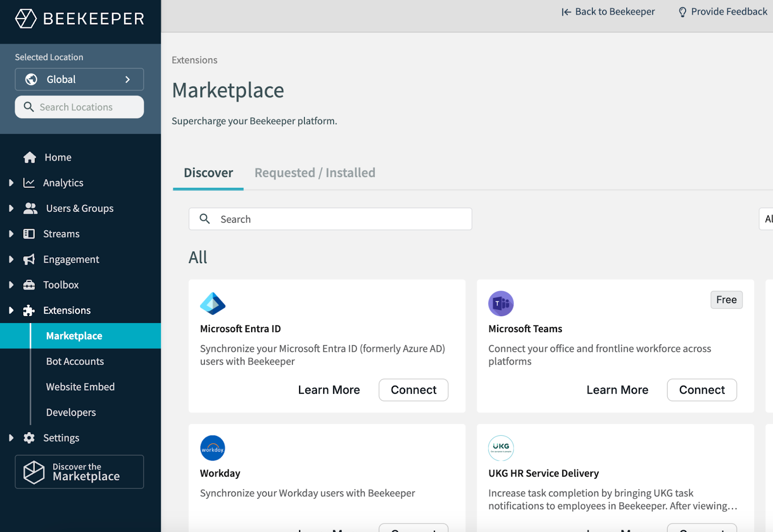Click the Home house icon
Viewport: 773px width, 532px height.
(30, 157)
